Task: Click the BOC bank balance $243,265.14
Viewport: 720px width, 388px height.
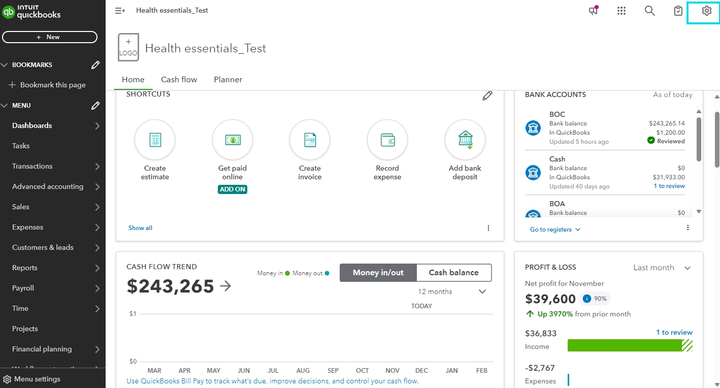Action: click(x=667, y=124)
